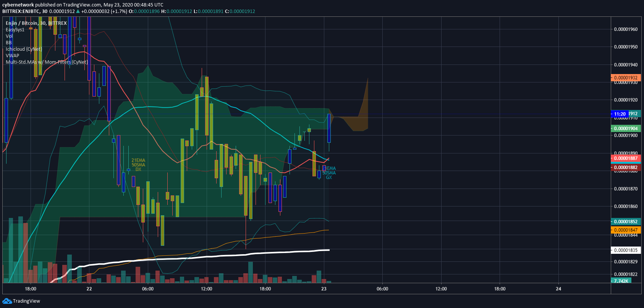Click the orange 0.00001932 price label
Viewport: 644px width, 308px height.
626,78
